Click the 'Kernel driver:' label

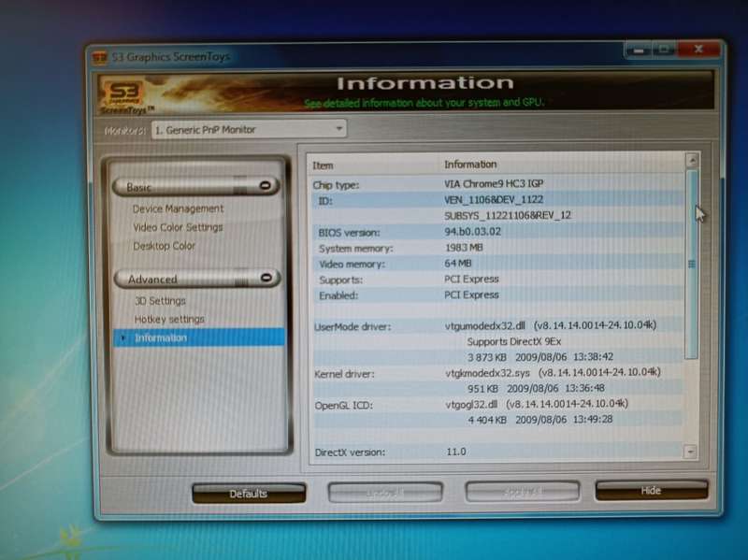[344, 374]
